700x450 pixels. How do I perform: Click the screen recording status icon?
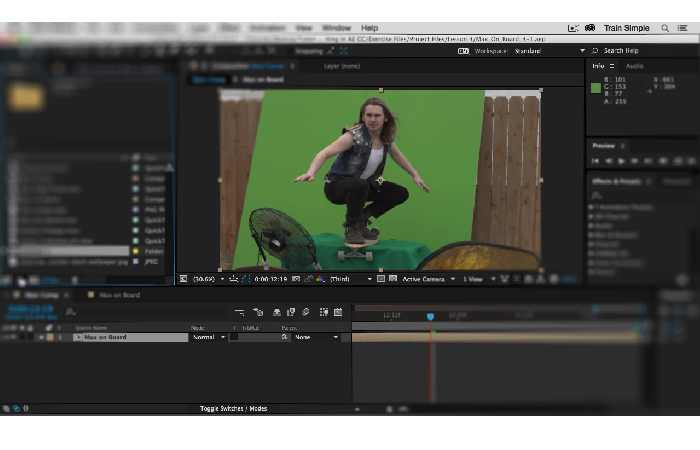click(573, 28)
